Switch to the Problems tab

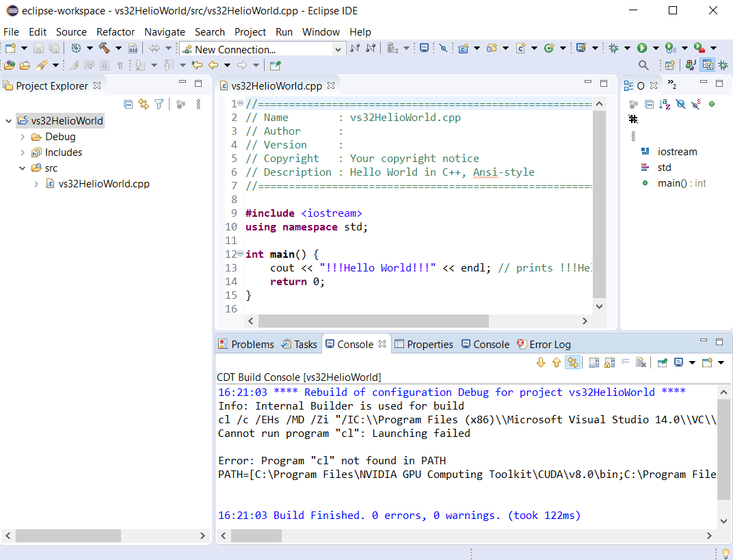(x=246, y=344)
